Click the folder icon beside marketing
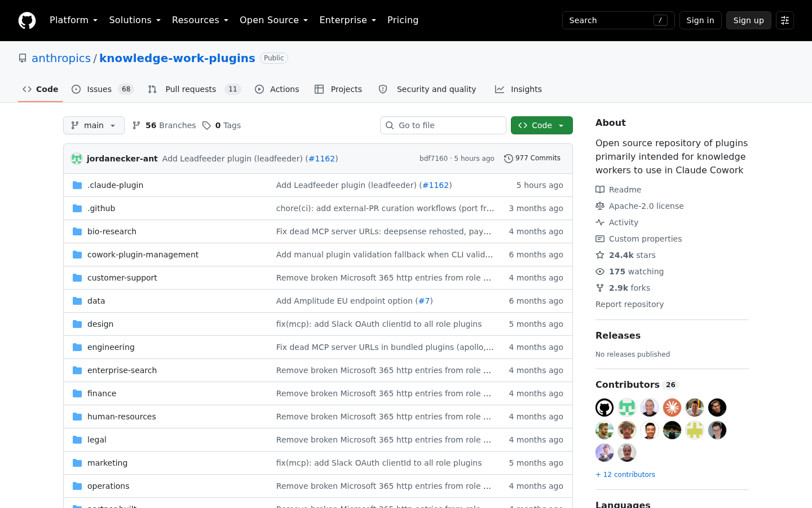This screenshot has height=508, width=812. pos(77,463)
